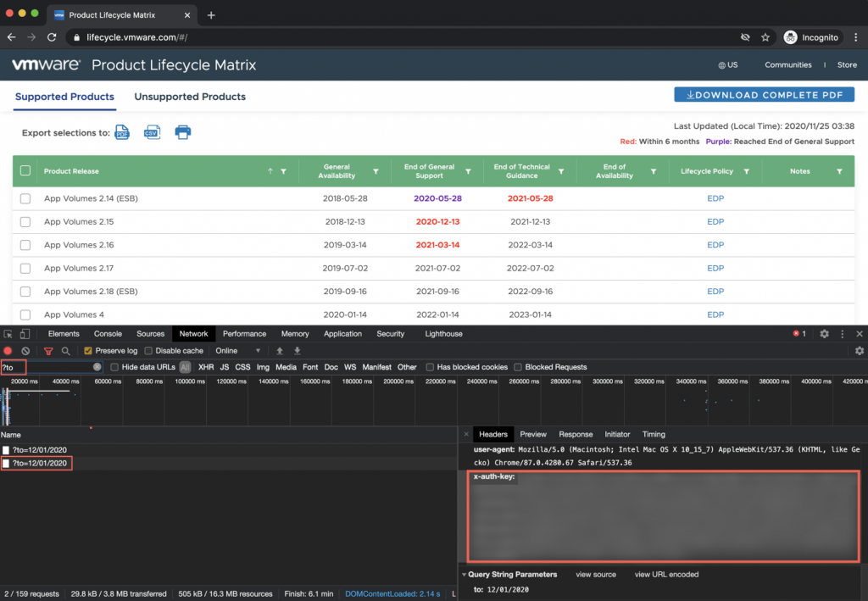Check the App Volumes 2.17 row
This screenshot has width=868, height=601.
(25, 269)
